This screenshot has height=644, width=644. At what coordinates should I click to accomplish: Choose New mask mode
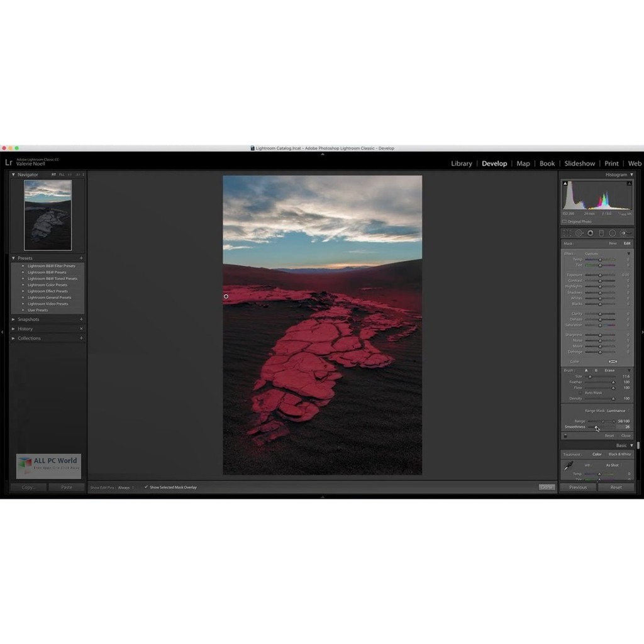(x=613, y=243)
